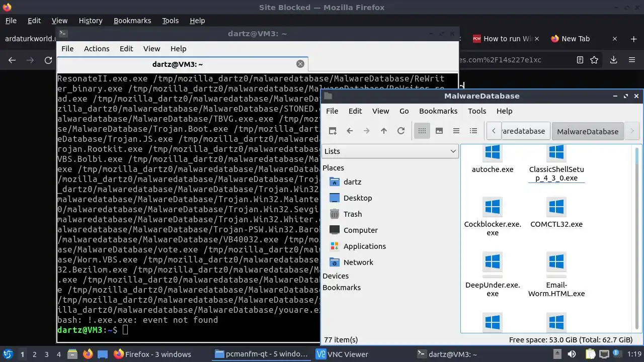Open the taskbar start menu
The height and width of the screenshot is (362, 644).
8,354
